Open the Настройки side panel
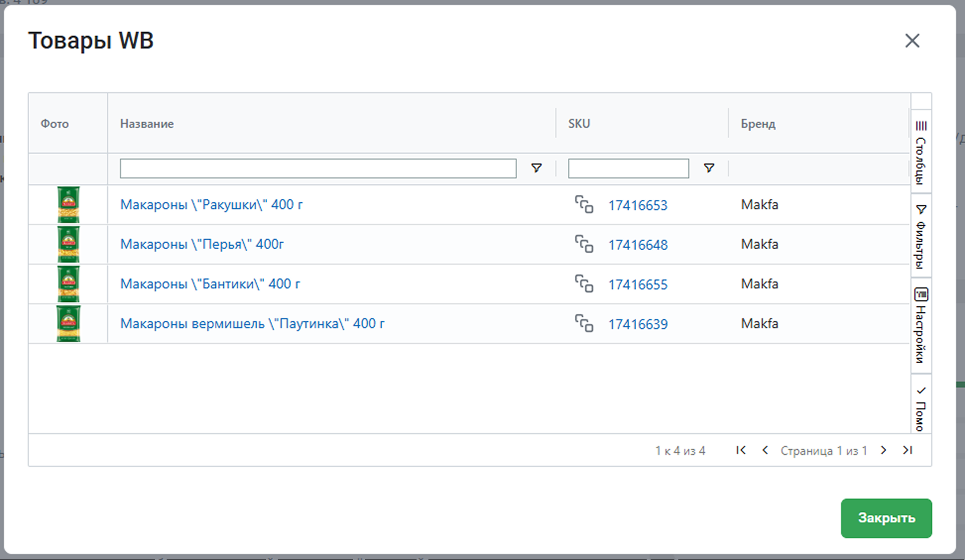The height and width of the screenshot is (560, 965). (x=921, y=325)
